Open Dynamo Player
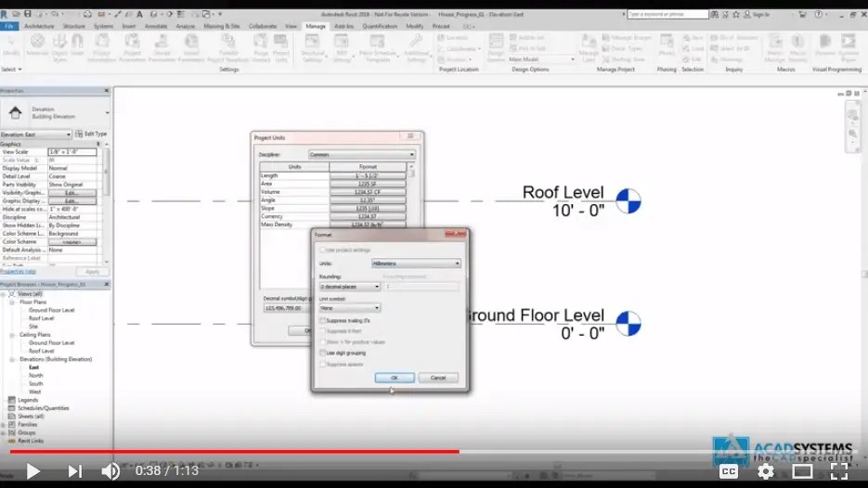The width and height of the screenshot is (868, 488). [849, 46]
